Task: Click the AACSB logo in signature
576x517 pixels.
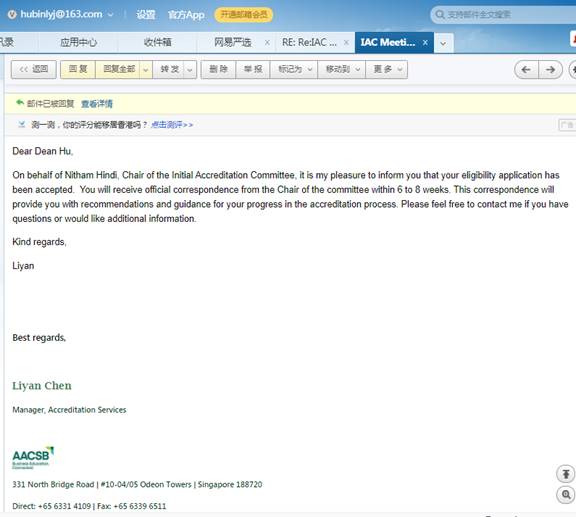Action: pyautogui.click(x=33, y=457)
